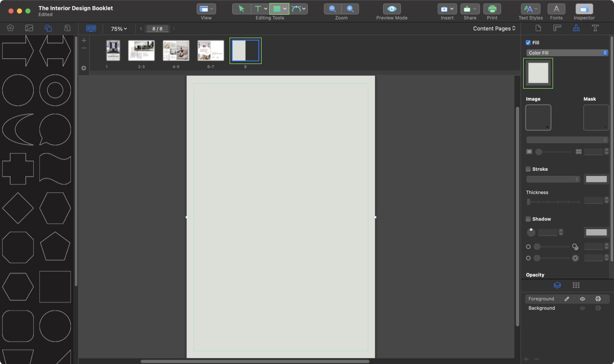Open the Content Pages dropdown

pyautogui.click(x=494, y=28)
